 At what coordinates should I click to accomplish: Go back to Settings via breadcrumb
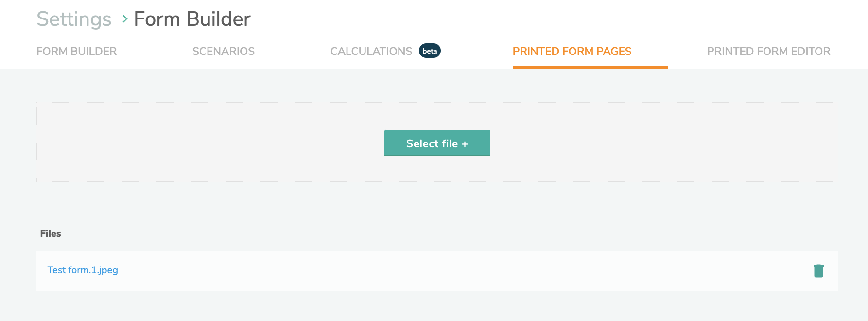coord(74,19)
